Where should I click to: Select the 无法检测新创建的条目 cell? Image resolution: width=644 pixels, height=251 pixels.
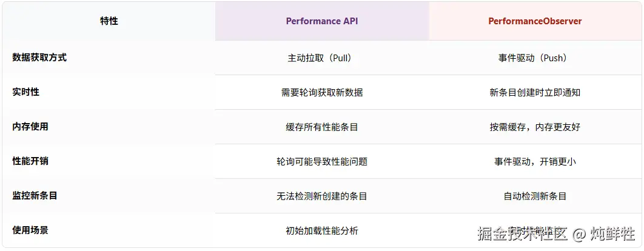pyautogui.click(x=322, y=196)
